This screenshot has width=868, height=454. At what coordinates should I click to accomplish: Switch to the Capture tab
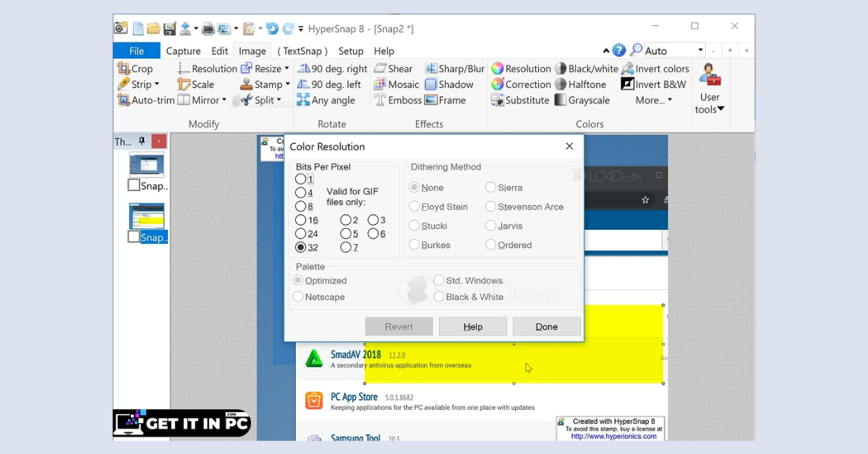click(x=183, y=51)
